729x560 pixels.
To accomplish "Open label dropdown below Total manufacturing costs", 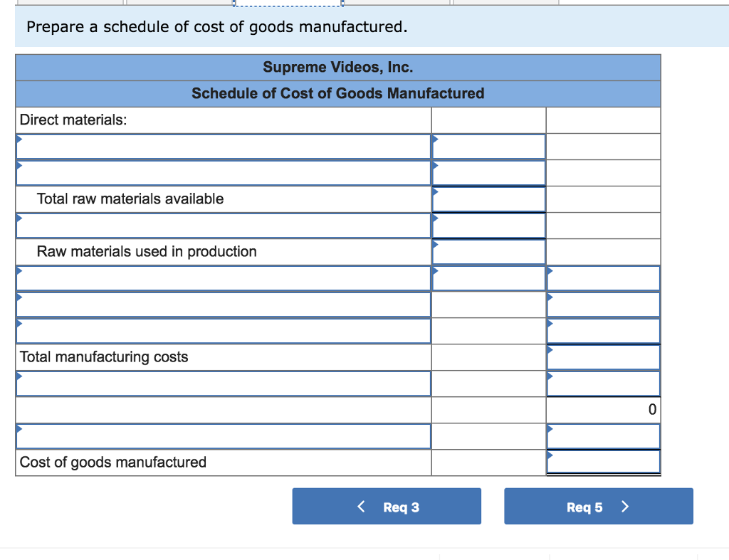I will [223, 384].
